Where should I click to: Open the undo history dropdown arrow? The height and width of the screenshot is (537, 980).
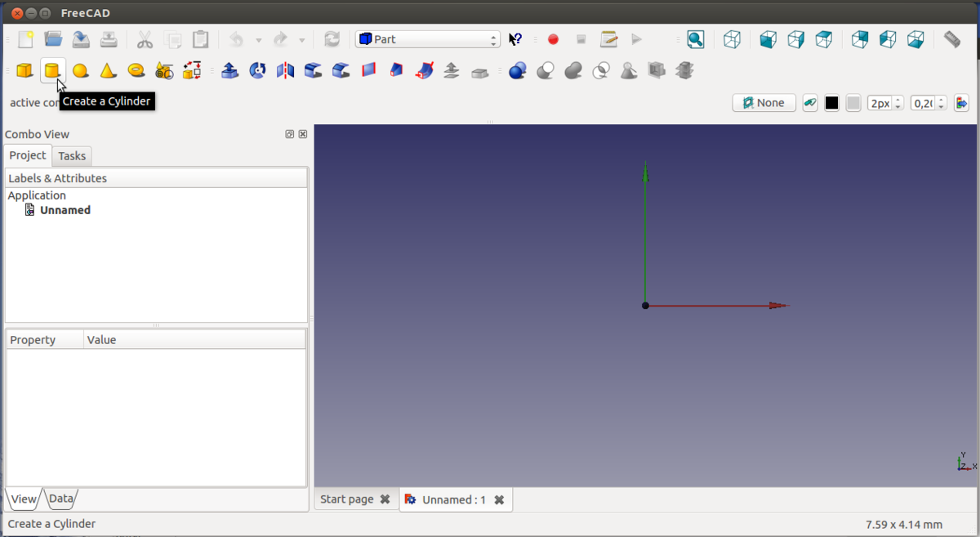(x=258, y=40)
